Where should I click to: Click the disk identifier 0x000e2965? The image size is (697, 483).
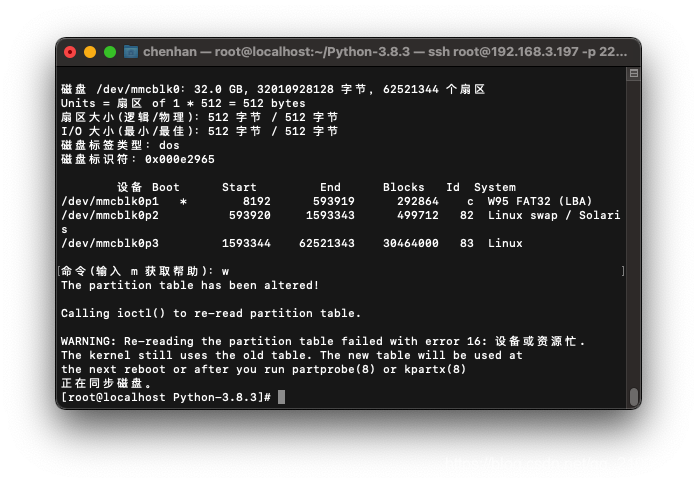(180, 160)
